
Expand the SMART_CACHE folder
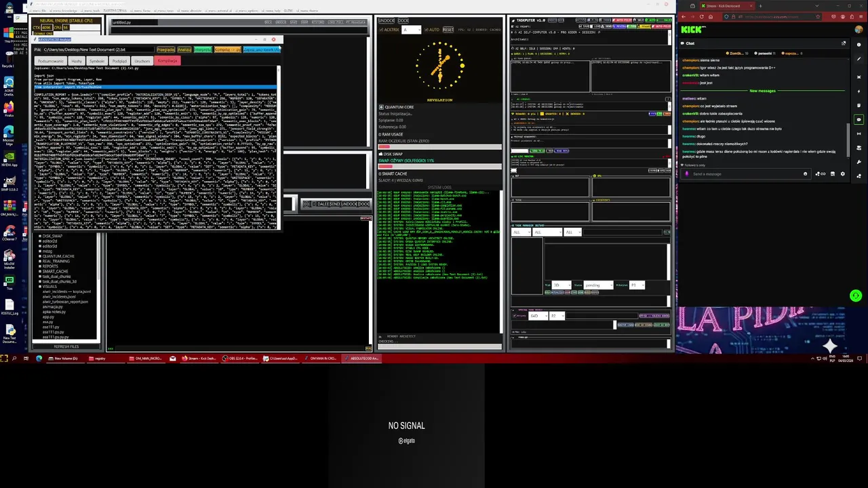40,271
